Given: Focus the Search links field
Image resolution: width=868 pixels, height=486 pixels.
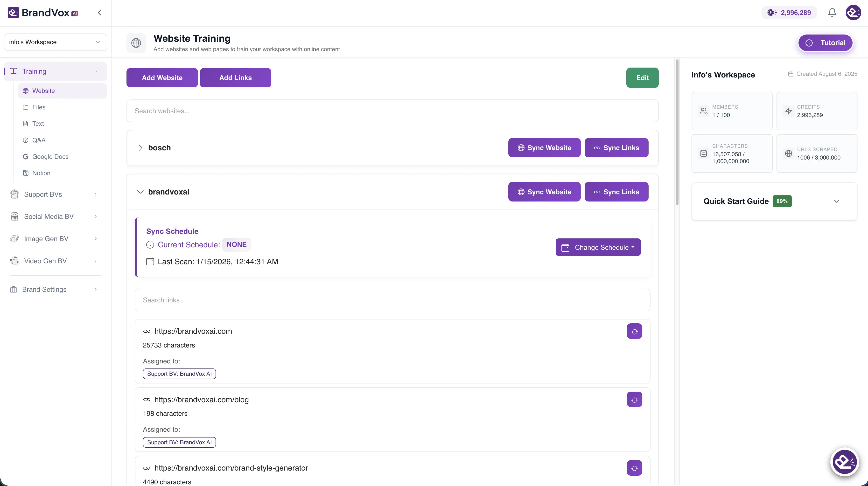Looking at the screenshot, I should click(x=392, y=300).
